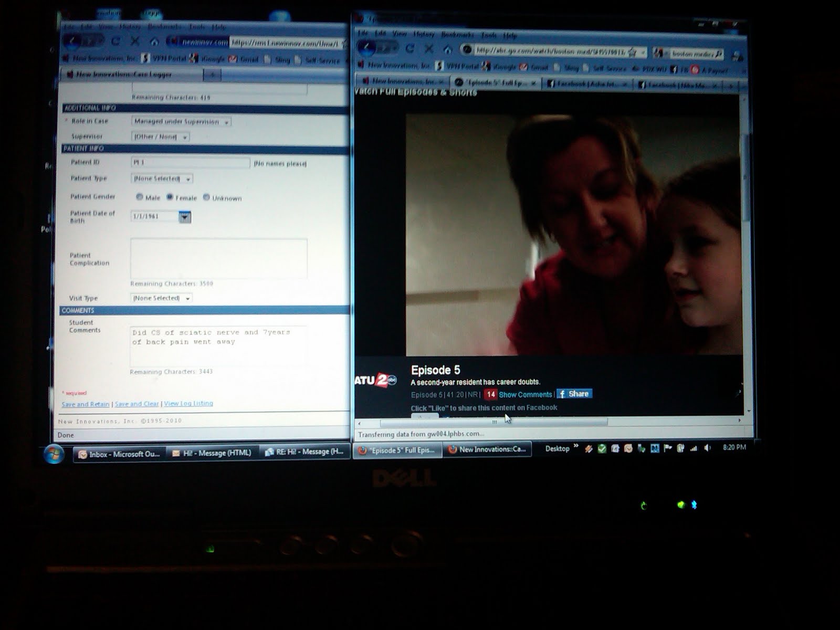Click the Episode 5 video player frame
This screenshot has width=840, height=630.
click(x=574, y=234)
